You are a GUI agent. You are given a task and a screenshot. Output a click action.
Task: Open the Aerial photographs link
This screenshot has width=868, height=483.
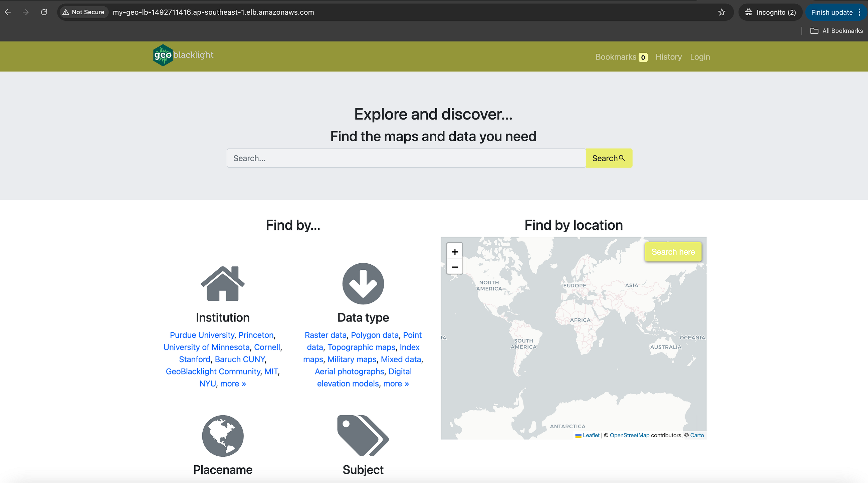coord(350,372)
